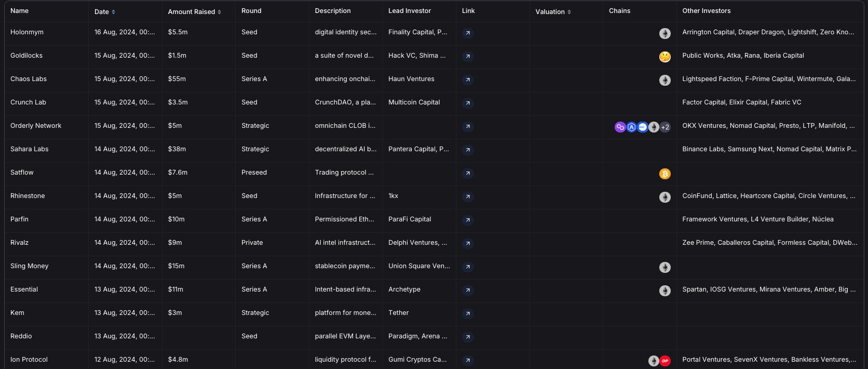This screenshot has width=868, height=369.
Task: Click the Ethereum chain icon in Essential row
Action: (x=665, y=291)
